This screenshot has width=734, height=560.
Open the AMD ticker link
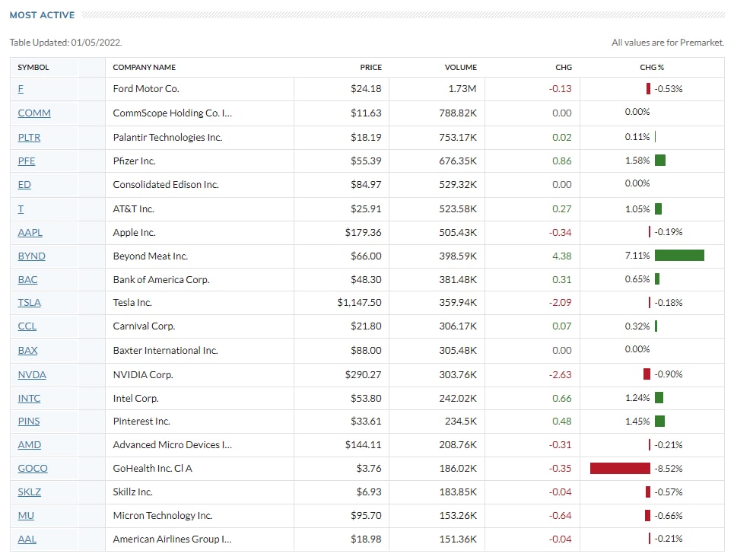pyautogui.click(x=30, y=445)
